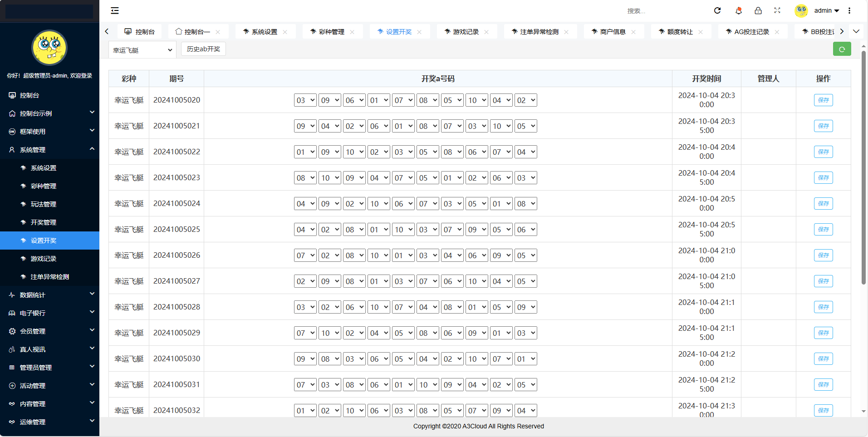Viewport: 868px width, 437px height.
Task: Collapse the sidebar with the hamburger icon
Action: click(115, 10)
